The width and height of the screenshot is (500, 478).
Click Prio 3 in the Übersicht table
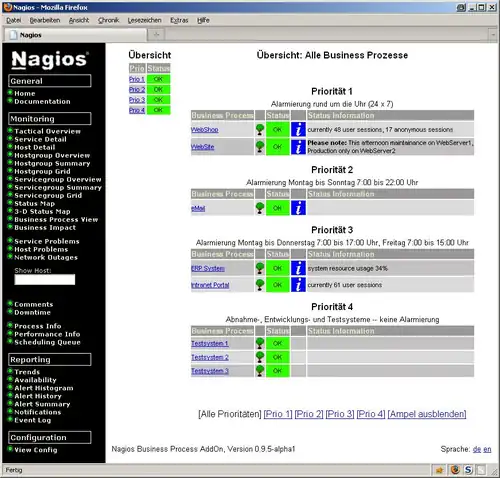137,100
